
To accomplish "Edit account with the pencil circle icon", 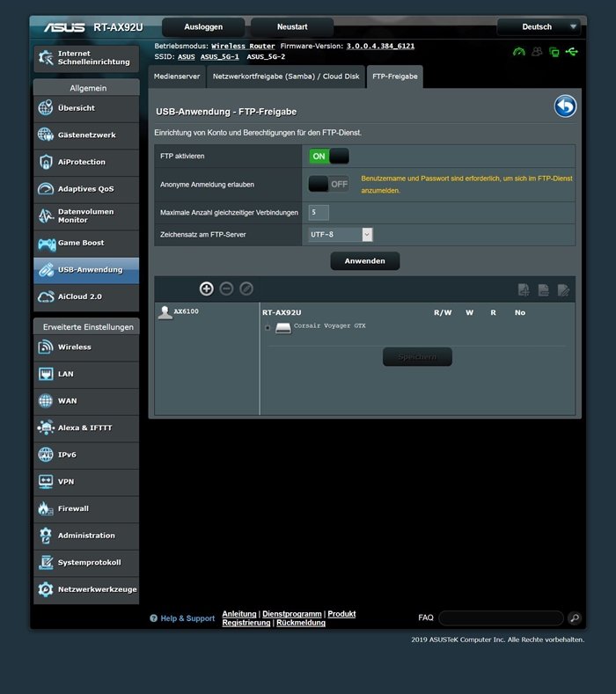I will point(246,289).
